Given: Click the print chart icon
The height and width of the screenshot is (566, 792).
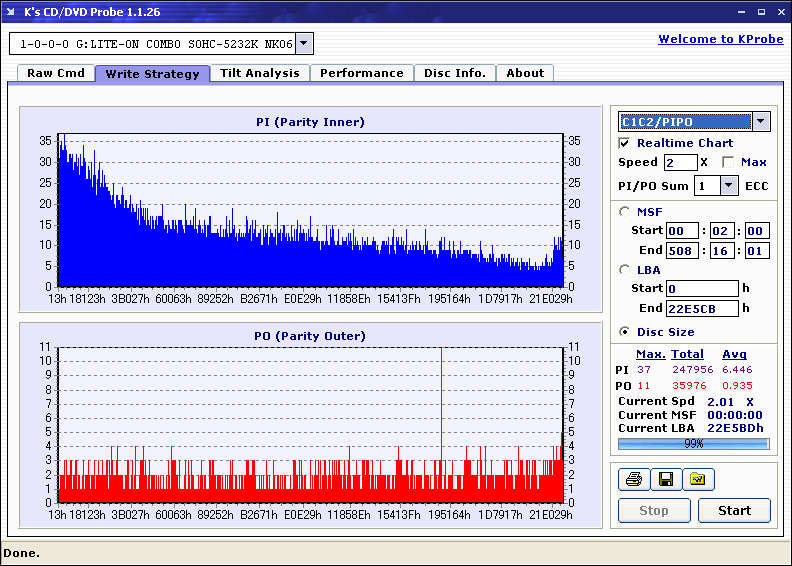Looking at the screenshot, I should tap(633, 480).
